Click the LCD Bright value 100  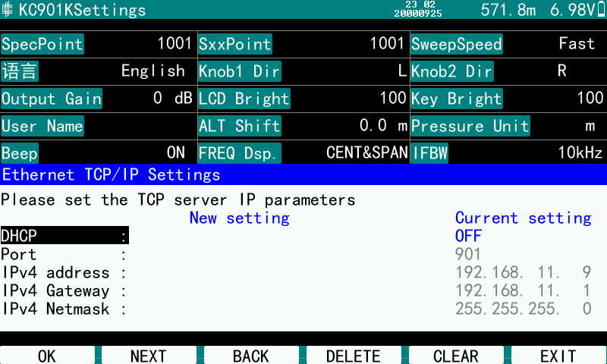click(392, 98)
